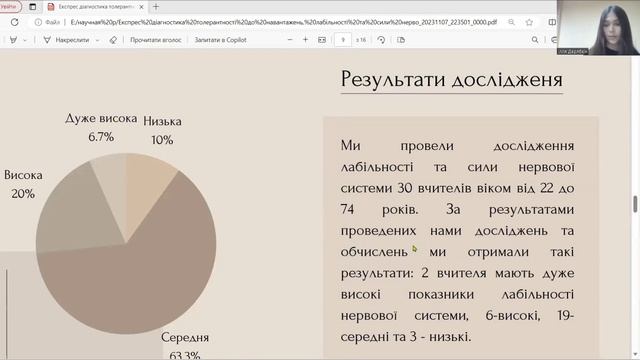Zoom out the PDF with minus
This screenshot has width=640, height=360.
coord(290,40)
